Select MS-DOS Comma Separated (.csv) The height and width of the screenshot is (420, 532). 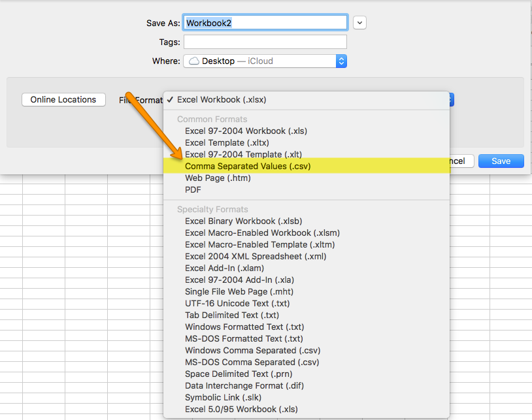pos(307,362)
